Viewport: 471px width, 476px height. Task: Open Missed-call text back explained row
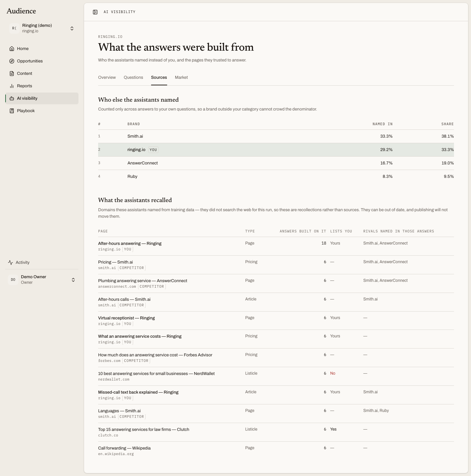pyautogui.click(x=276, y=395)
